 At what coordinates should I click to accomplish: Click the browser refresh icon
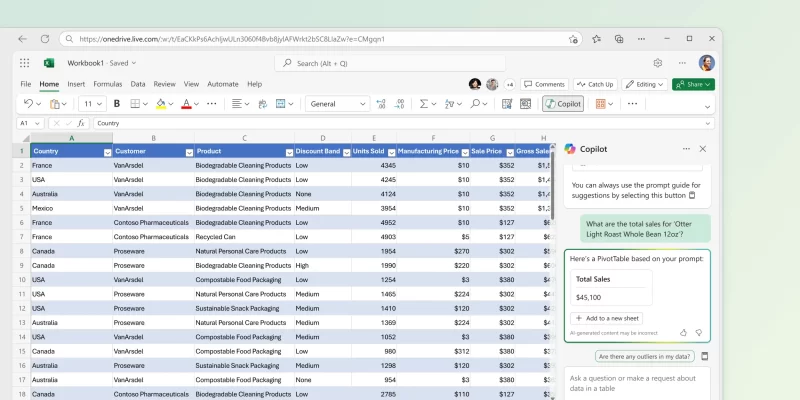45,39
